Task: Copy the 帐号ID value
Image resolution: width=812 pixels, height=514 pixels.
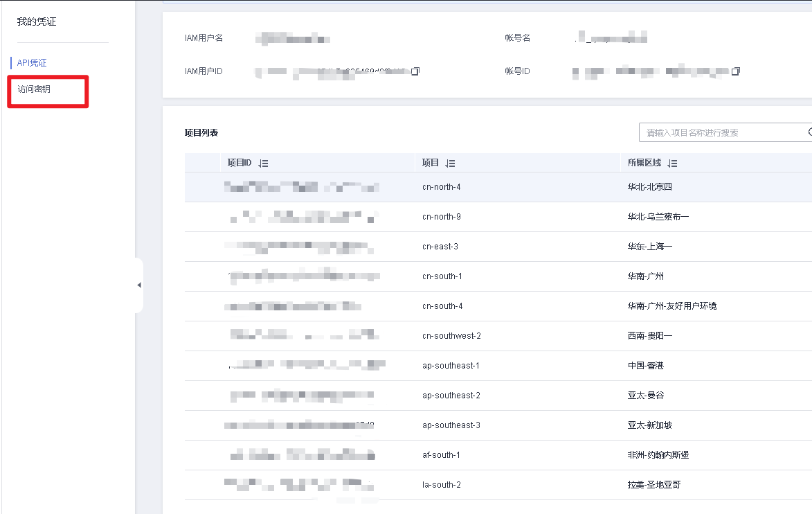Action: [736, 71]
